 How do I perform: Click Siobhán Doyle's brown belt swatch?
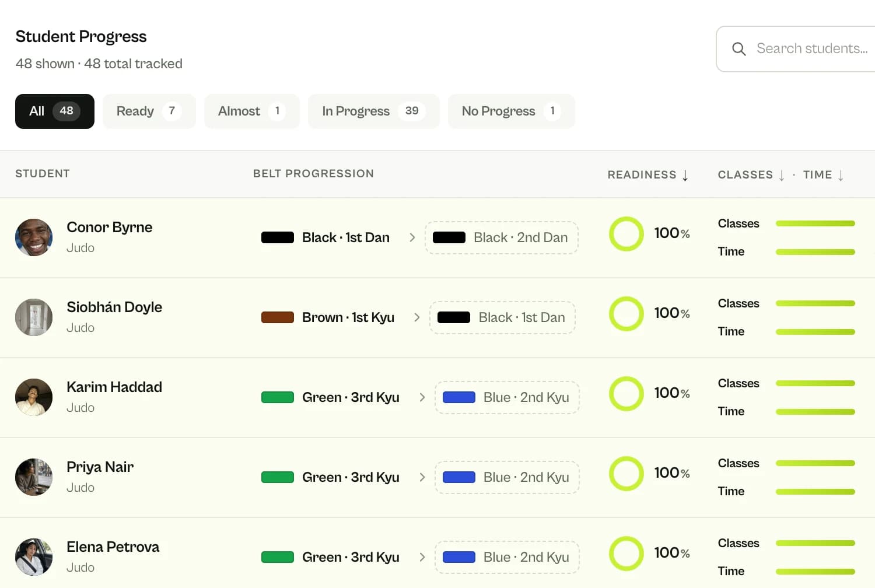pos(278,317)
